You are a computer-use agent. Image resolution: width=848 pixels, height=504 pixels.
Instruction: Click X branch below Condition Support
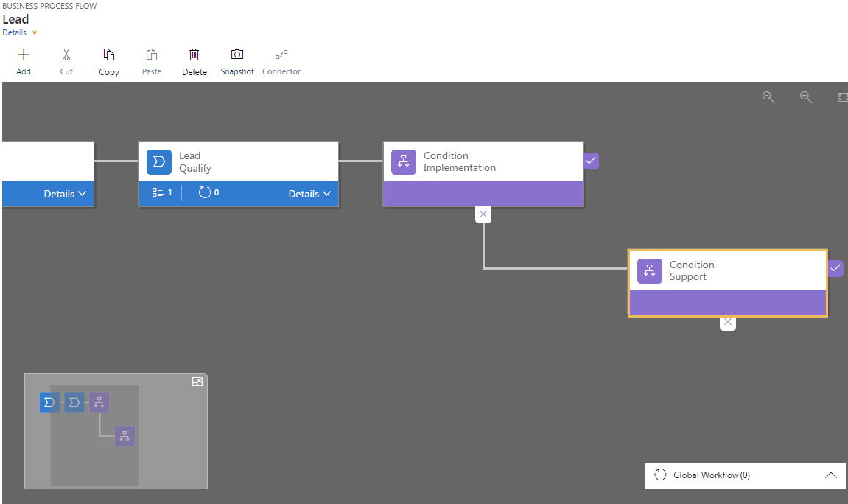(728, 323)
